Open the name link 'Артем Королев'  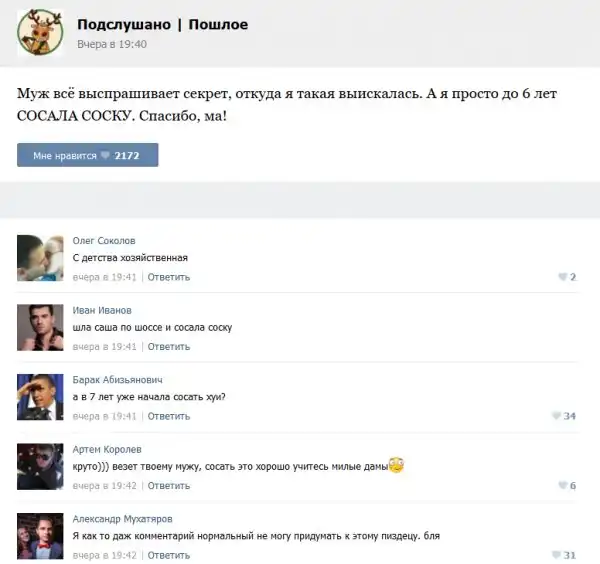click(x=107, y=450)
